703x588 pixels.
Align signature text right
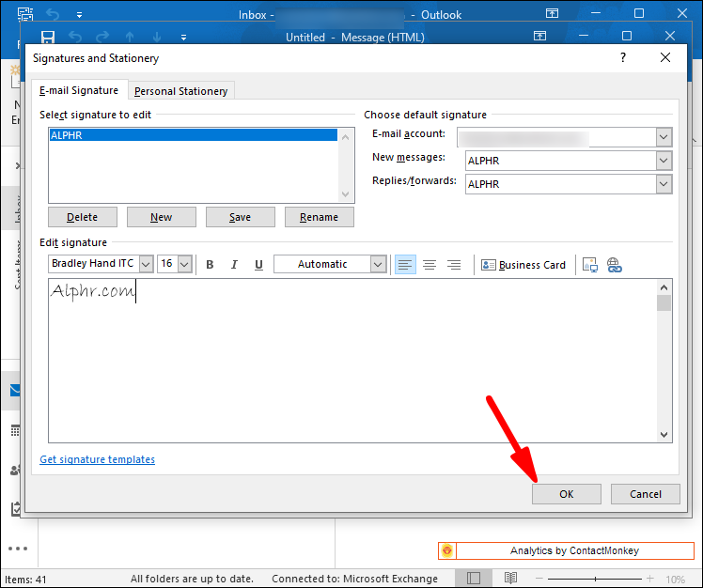click(x=454, y=265)
